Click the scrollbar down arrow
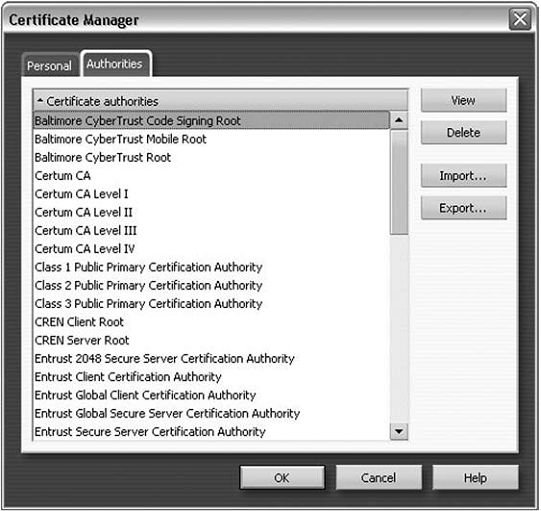 pos(399,431)
